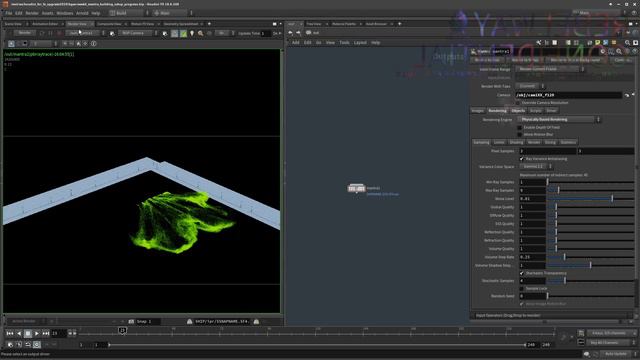
Task: Switch to the Geometry Spreadsheet tab
Action: click(x=180, y=24)
